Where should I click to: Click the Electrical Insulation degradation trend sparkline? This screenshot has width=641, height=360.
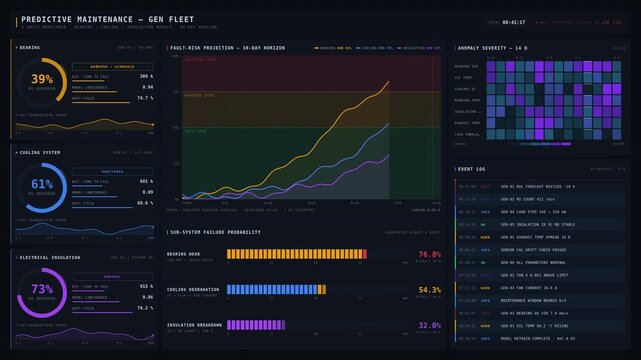point(85,334)
